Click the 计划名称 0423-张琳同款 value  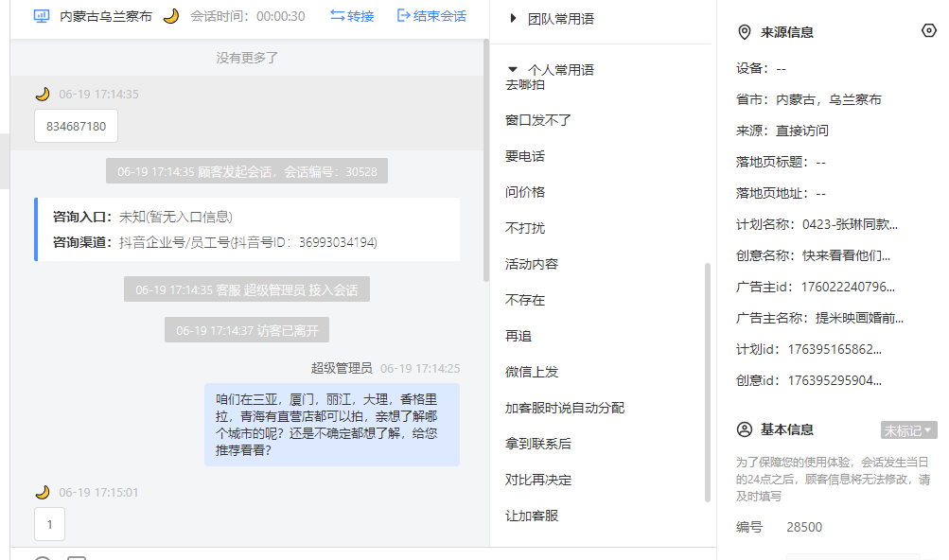point(850,224)
